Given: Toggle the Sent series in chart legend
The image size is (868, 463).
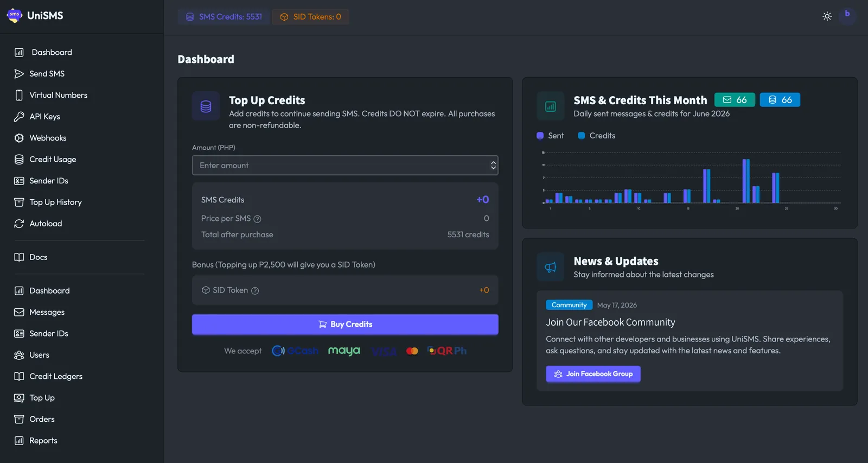Looking at the screenshot, I should pos(550,136).
